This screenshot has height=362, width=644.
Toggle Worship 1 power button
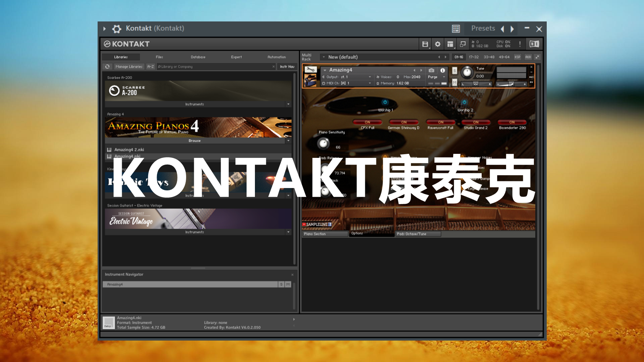(385, 102)
